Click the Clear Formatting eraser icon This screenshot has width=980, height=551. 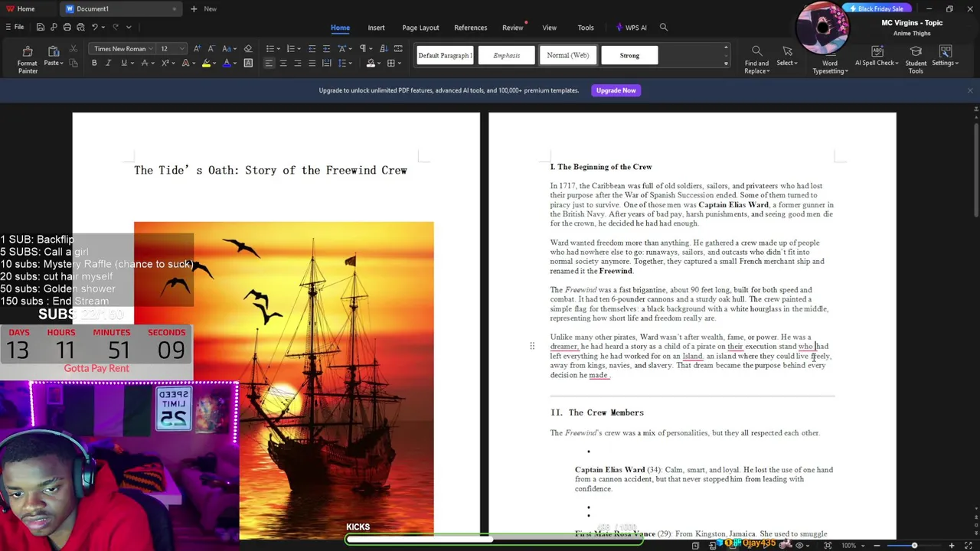click(248, 49)
